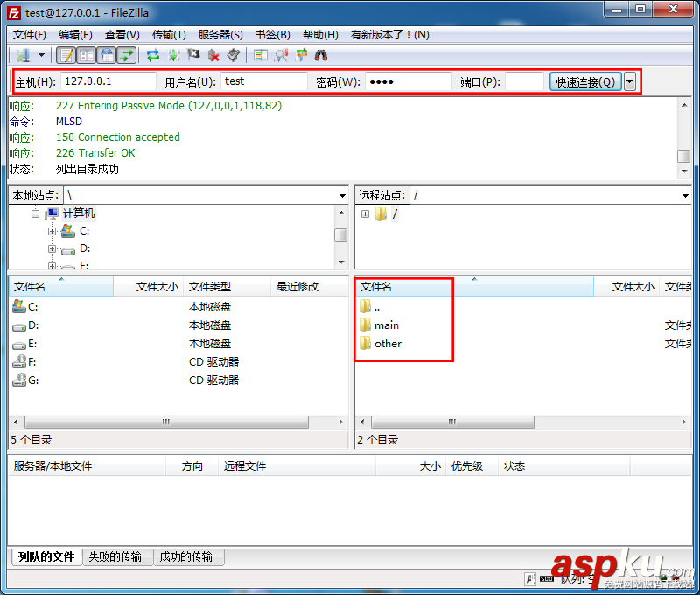700x595 pixels.
Task: Toggle the transfer queue panel
Action: click(127, 54)
